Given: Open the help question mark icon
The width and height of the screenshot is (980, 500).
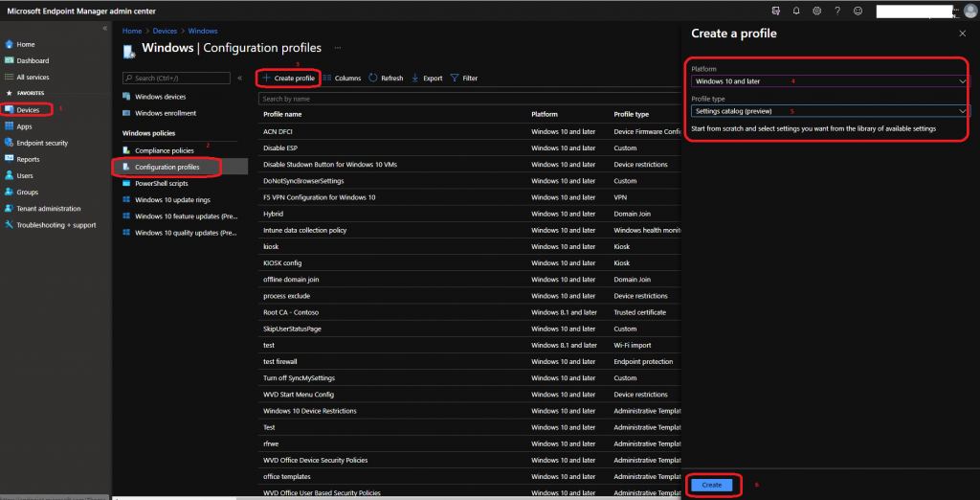Looking at the screenshot, I should coord(837,11).
